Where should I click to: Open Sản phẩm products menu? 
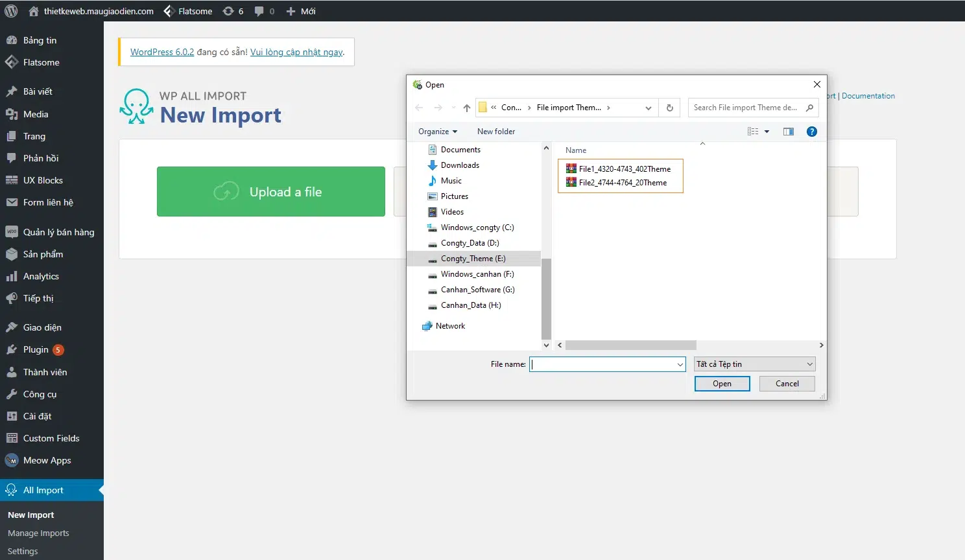point(52,254)
